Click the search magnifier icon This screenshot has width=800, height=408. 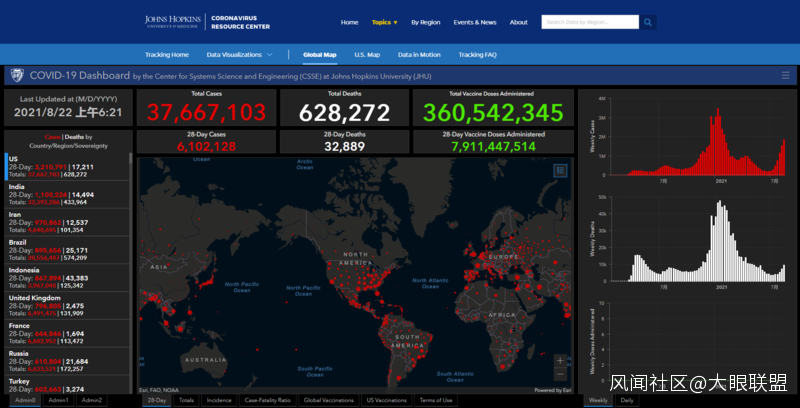pos(648,22)
